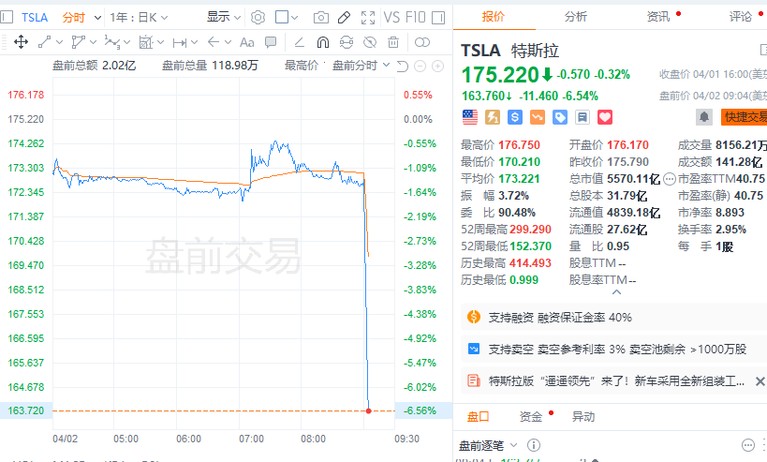
Task: Collapse the quote details chevron
Action: pos(617,291)
